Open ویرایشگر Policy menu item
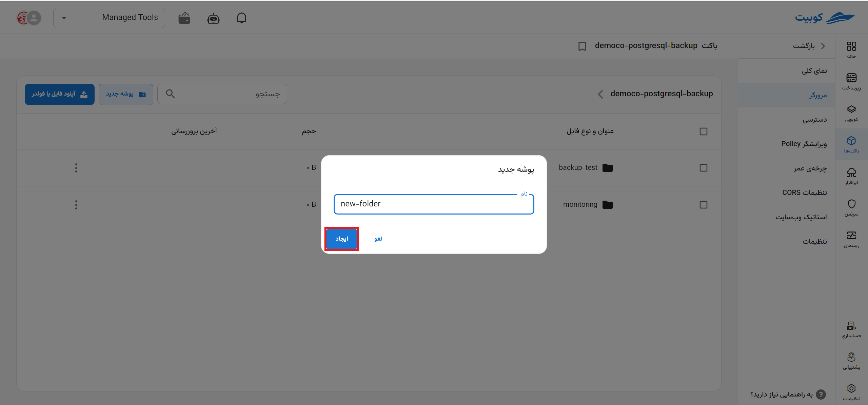This screenshot has width=868, height=405. click(x=786, y=144)
